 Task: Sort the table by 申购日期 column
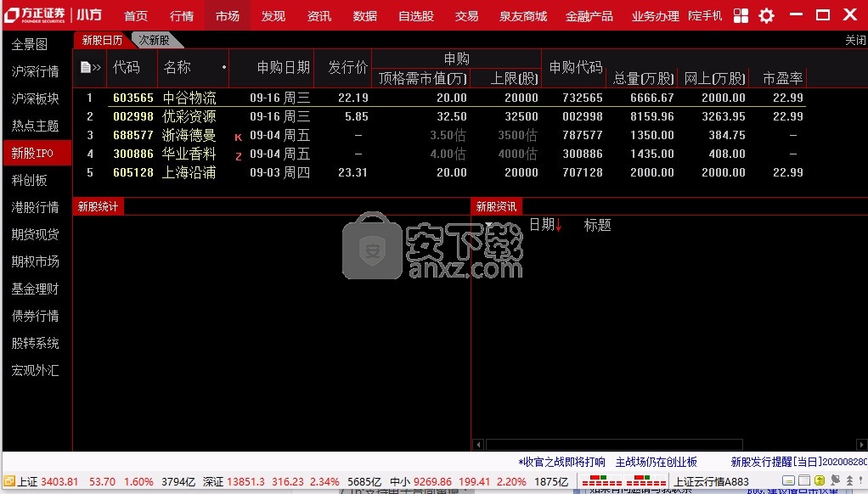point(283,67)
